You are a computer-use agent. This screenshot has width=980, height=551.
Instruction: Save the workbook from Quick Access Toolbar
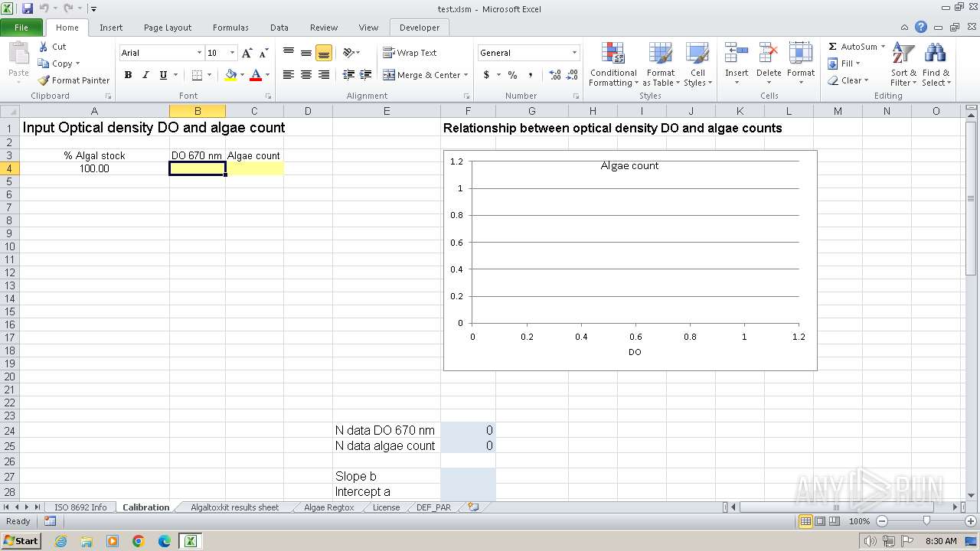click(28, 8)
